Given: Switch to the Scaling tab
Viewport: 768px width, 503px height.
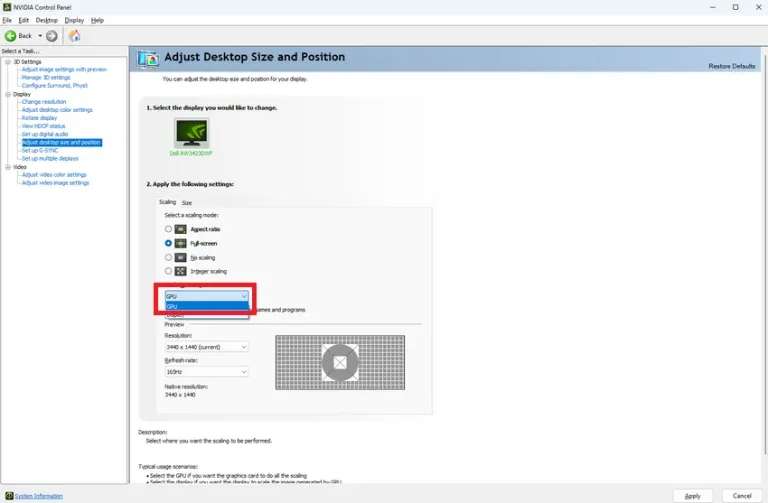Looking at the screenshot, I should (x=168, y=202).
